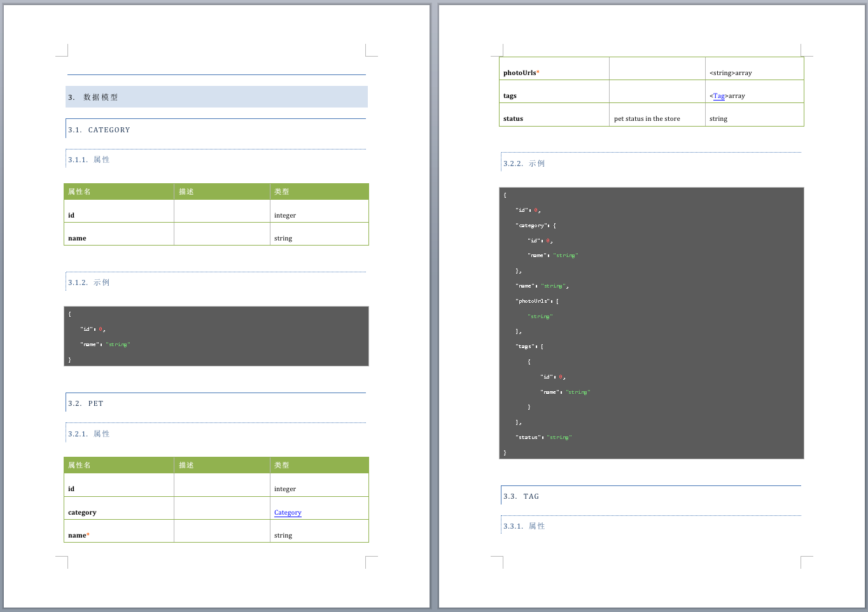Screen dimensions: 868x612
Task: Click the "pet status in the store" description
Action: coord(647,119)
